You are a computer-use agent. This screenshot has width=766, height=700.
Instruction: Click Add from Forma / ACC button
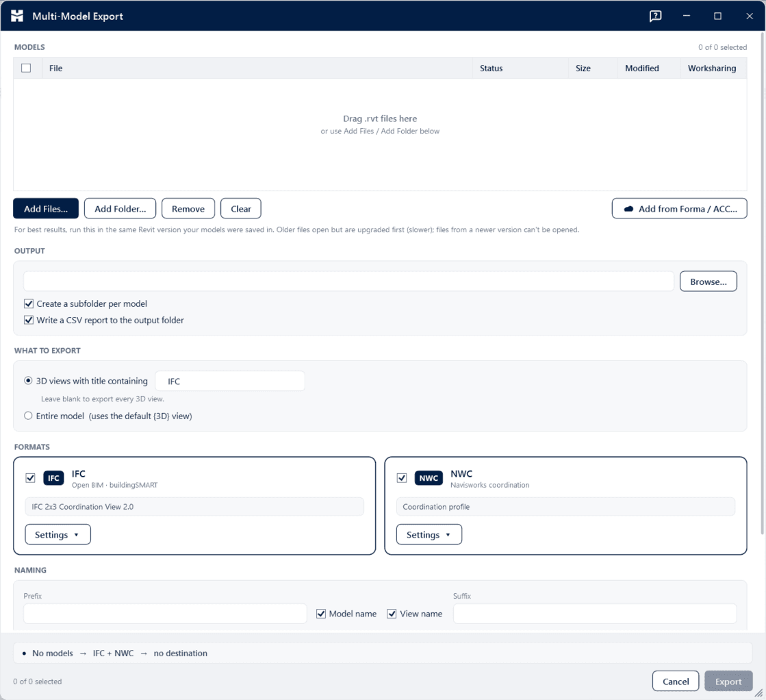(x=680, y=209)
